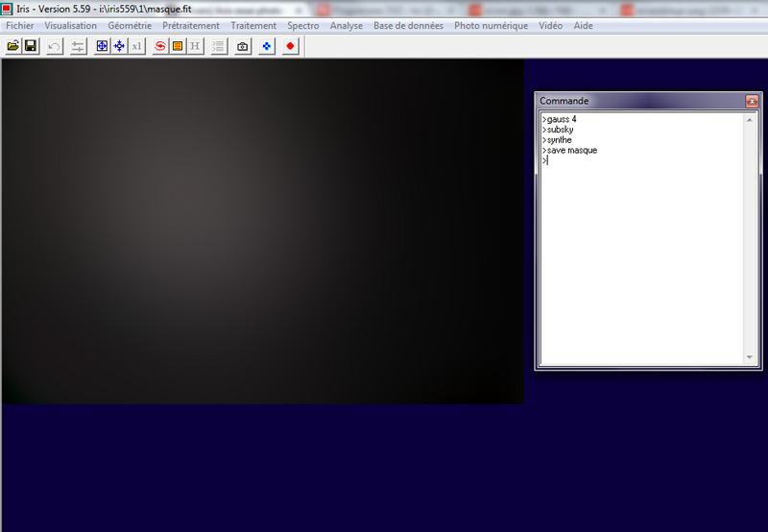The width and height of the screenshot is (768, 532).
Task: Open the command window list icon
Action: pos(219,46)
